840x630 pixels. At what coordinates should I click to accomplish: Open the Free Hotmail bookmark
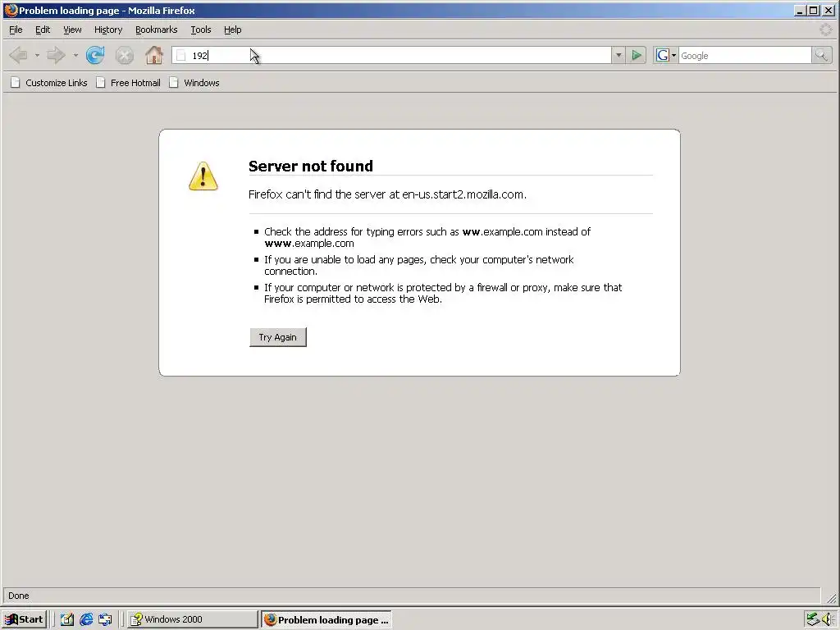click(x=128, y=83)
